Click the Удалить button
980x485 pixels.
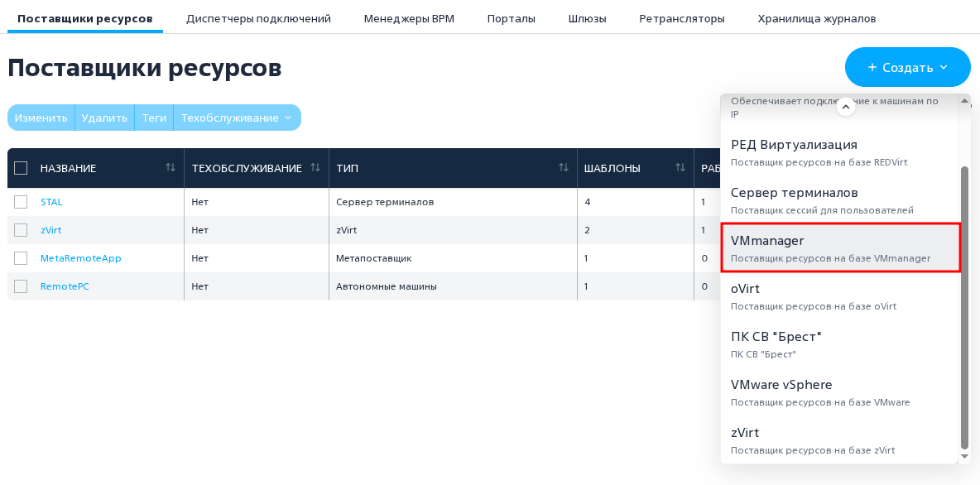click(x=104, y=118)
